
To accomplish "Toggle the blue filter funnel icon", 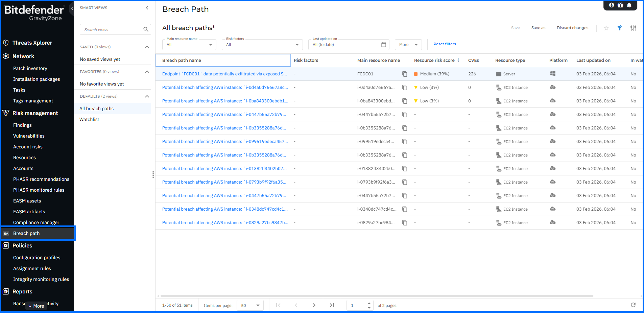I will pyautogui.click(x=620, y=28).
